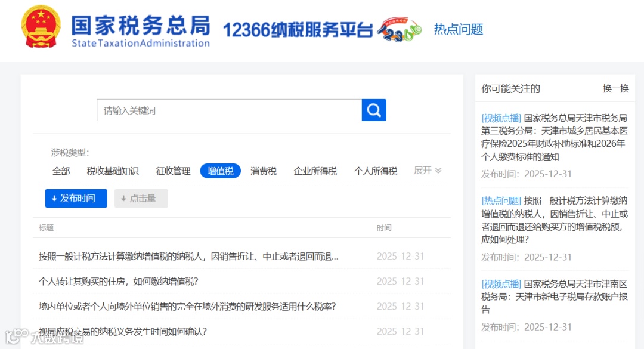Select the 个人所得税 filter
The height and width of the screenshot is (349, 644).
pyautogui.click(x=376, y=171)
